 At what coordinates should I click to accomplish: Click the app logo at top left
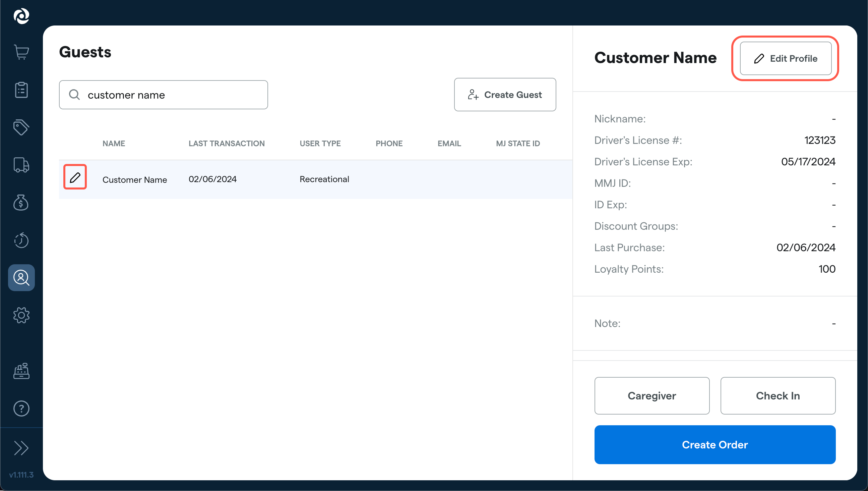click(21, 16)
